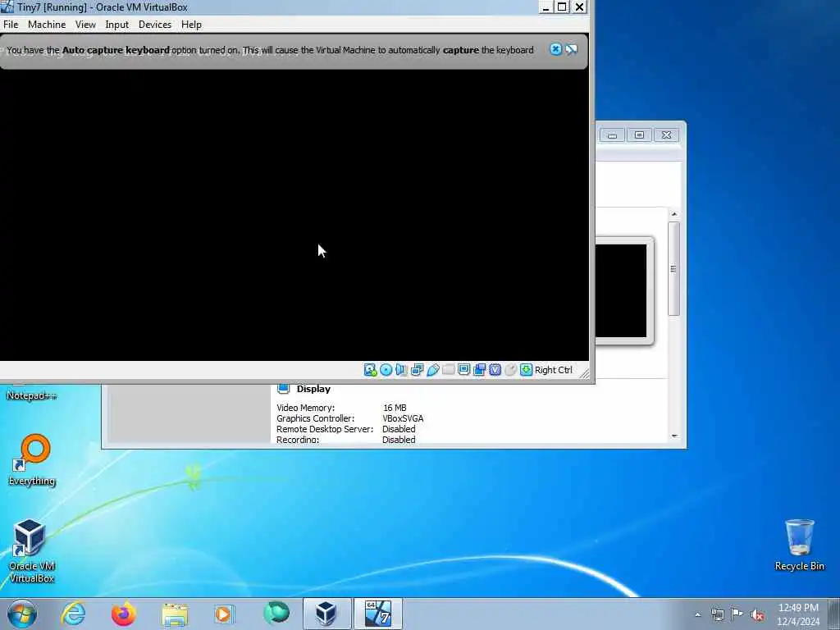Click the hard disk activity indicator
Screen dimensions: 840x630
(x=370, y=370)
